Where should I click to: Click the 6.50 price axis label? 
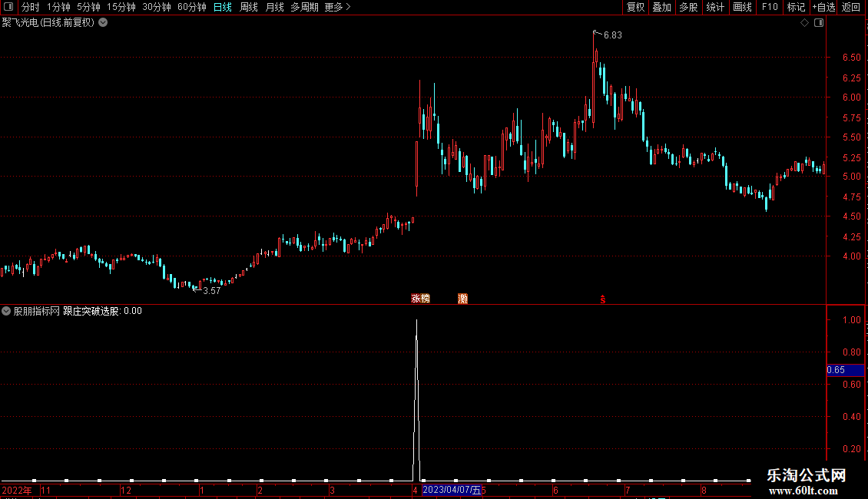coord(851,58)
